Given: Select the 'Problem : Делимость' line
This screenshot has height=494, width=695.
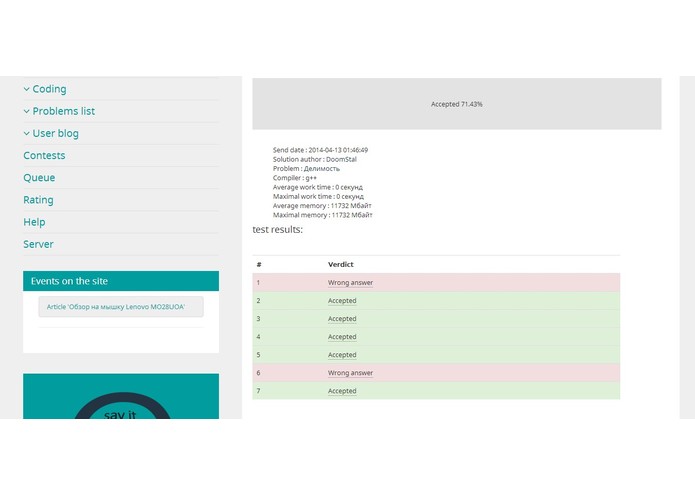Looking at the screenshot, I should coord(306,169).
